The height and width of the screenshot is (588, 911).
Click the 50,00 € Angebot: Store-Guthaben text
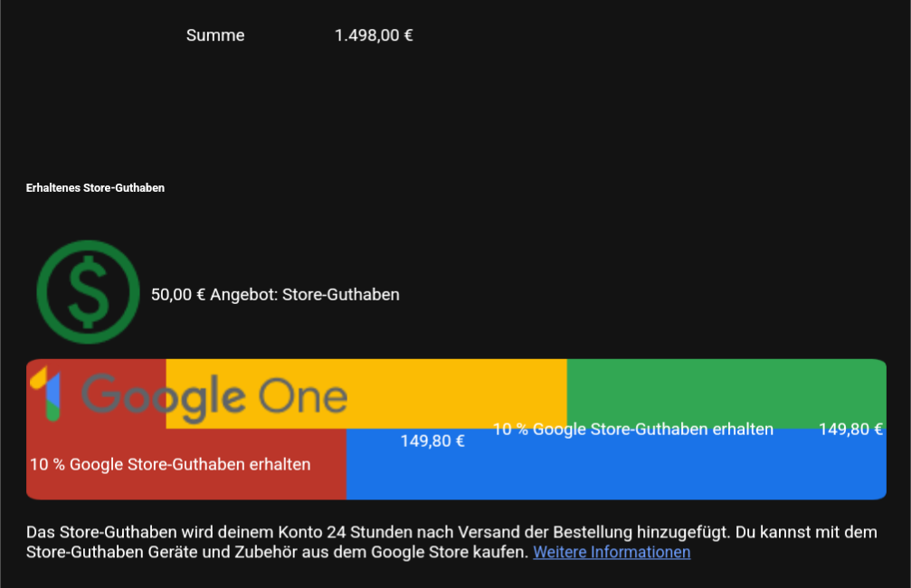point(275,295)
